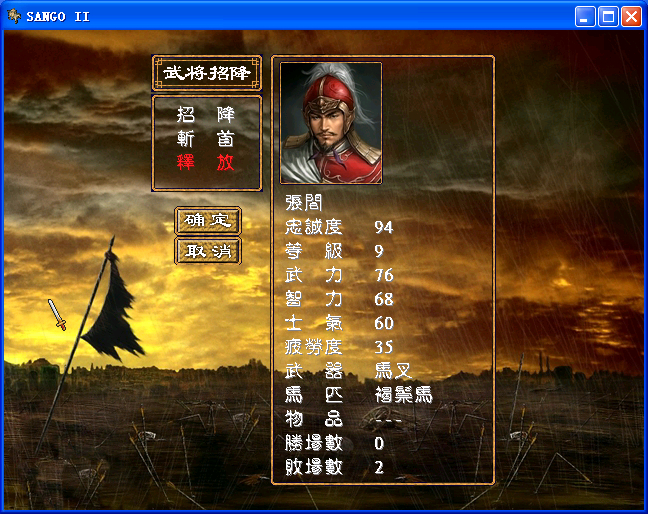Click the 等級 level stat row
The image size is (648, 514).
pos(334,251)
